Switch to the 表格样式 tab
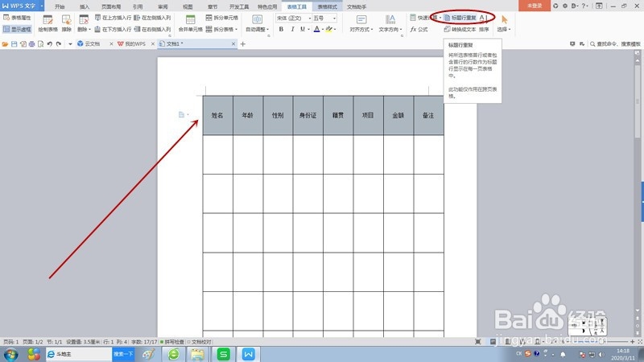The height and width of the screenshot is (362, 644). (x=328, y=6)
